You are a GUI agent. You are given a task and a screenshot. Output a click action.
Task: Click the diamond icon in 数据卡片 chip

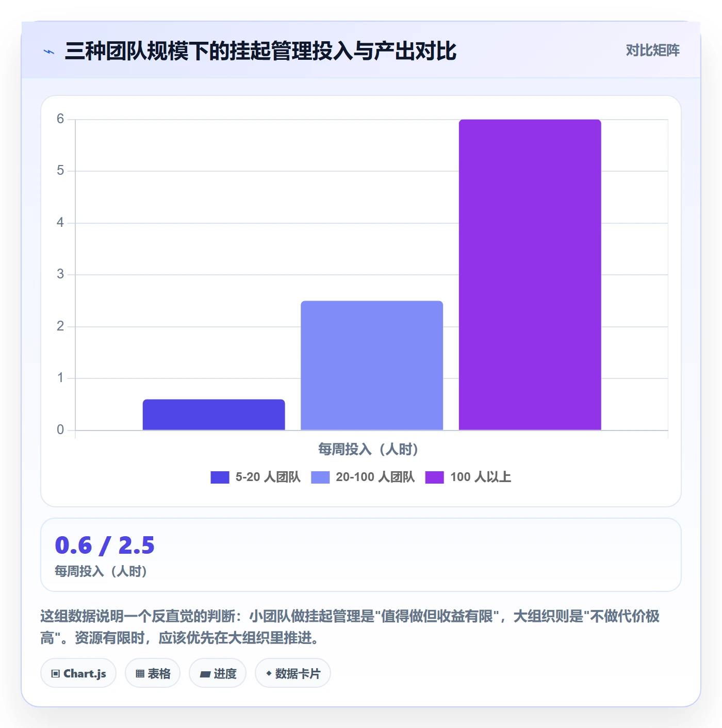click(269, 673)
